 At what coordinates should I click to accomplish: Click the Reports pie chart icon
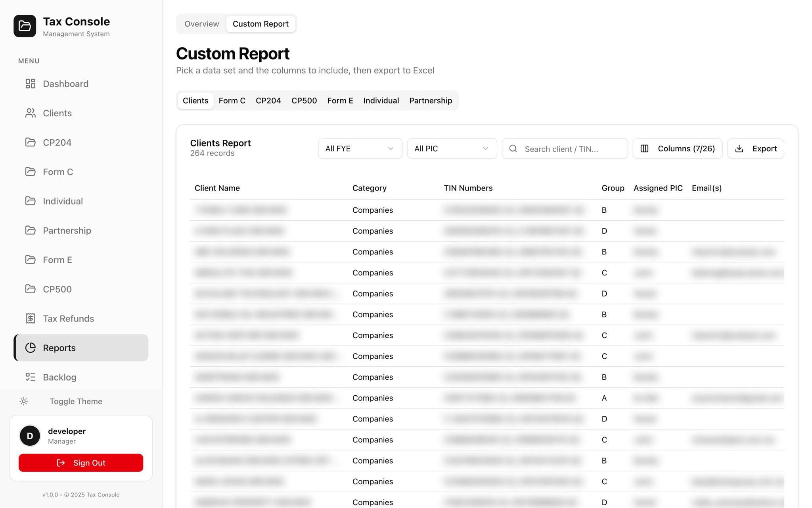[31, 348]
